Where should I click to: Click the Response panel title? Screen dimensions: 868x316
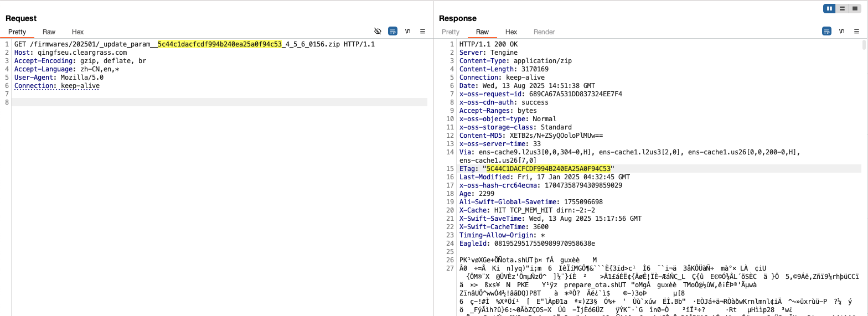pos(457,18)
